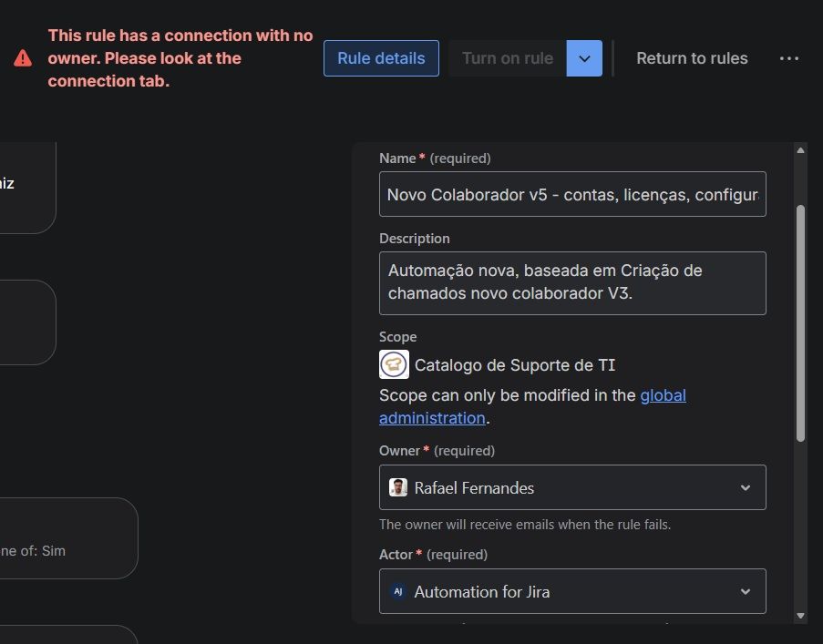The width and height of the screenshot is (823, 644).
Task: Open the Owner selection dropdown
Action: (572, 487)
